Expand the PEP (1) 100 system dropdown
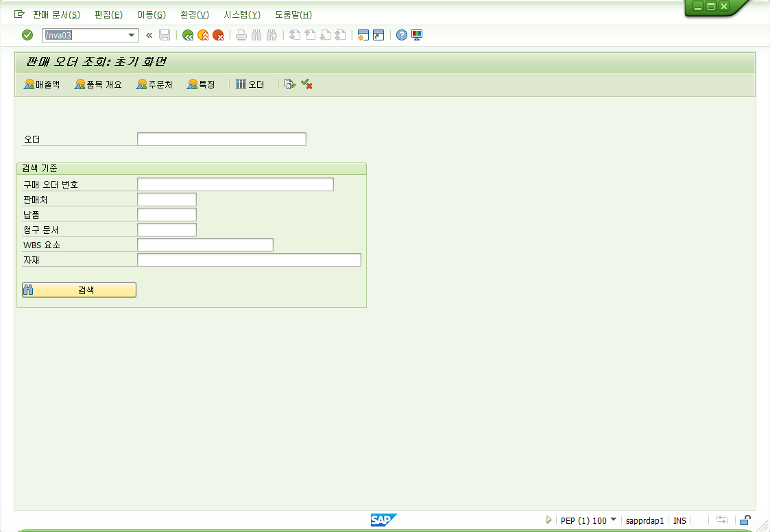The width and height of the screenshot is (770, 532). pyautogui.click(x=613, y=520)
